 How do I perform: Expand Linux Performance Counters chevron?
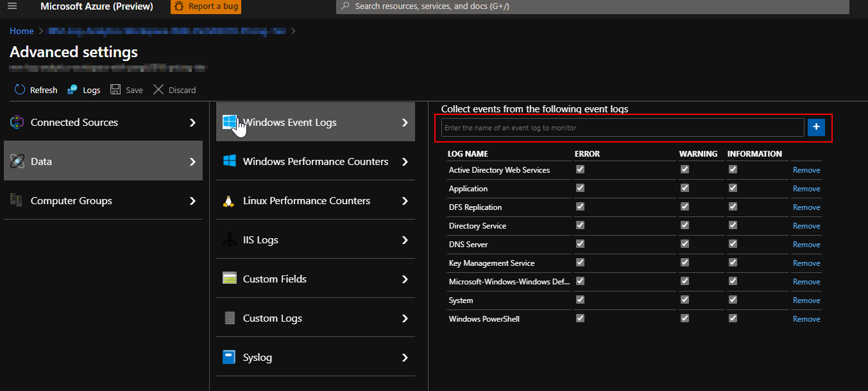pos(405,201)
